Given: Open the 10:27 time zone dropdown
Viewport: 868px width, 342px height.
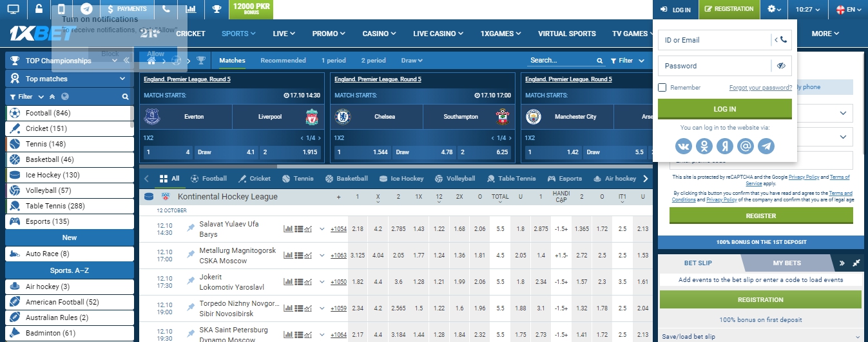Looking at the screenshot, I should pos(807,9).
